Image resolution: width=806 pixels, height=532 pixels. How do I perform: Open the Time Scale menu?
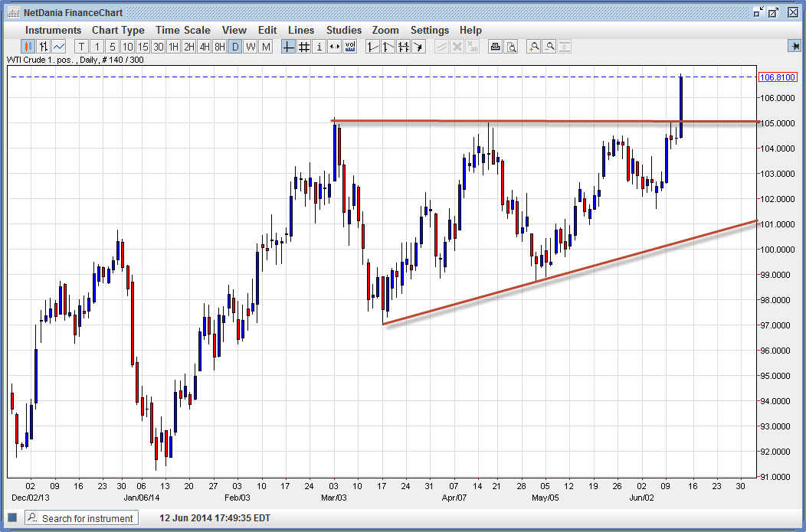(x=182, y=30)
